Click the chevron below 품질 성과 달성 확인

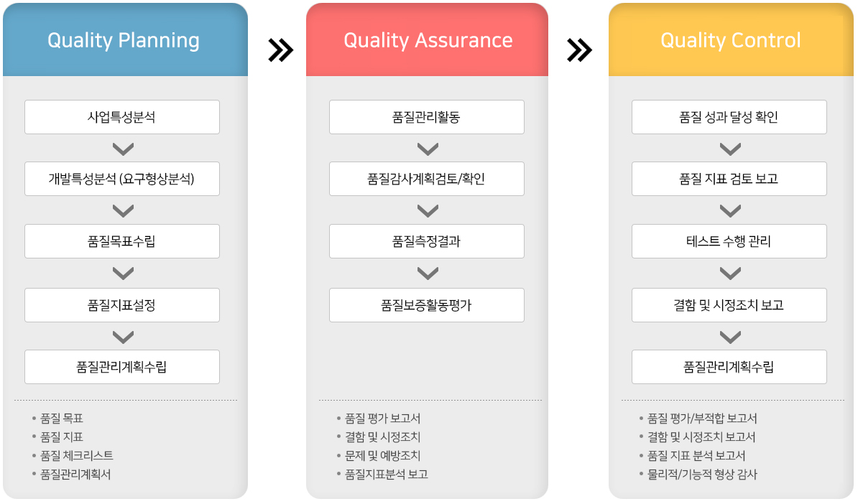[x=730, y=149]
